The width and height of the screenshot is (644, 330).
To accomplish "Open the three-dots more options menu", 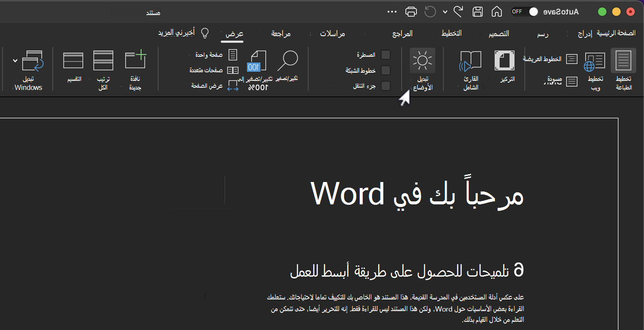I will (x=392, y=12).
